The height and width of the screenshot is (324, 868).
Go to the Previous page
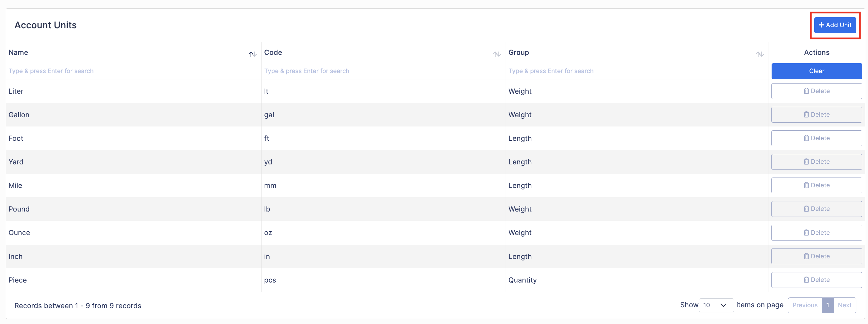[x=805, y=305]
